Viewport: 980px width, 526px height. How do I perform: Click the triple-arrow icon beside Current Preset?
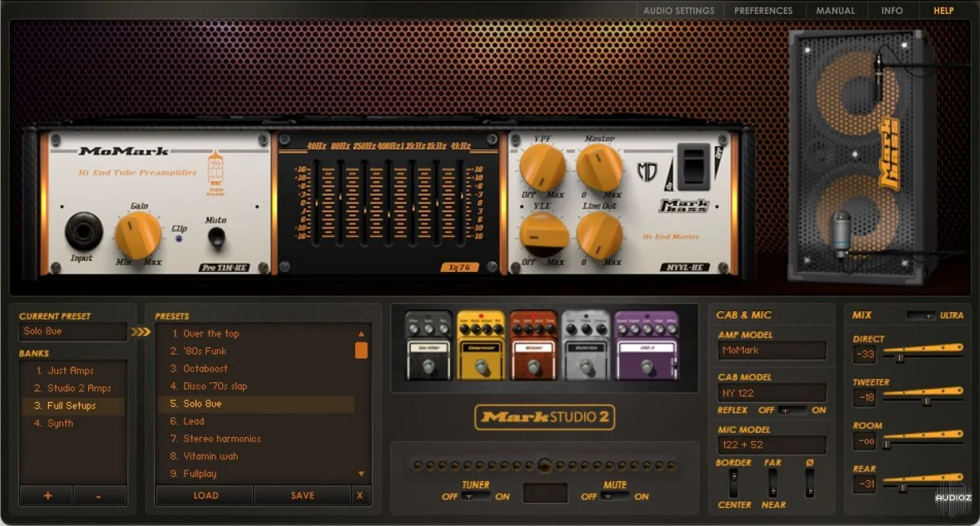[140, 332]
